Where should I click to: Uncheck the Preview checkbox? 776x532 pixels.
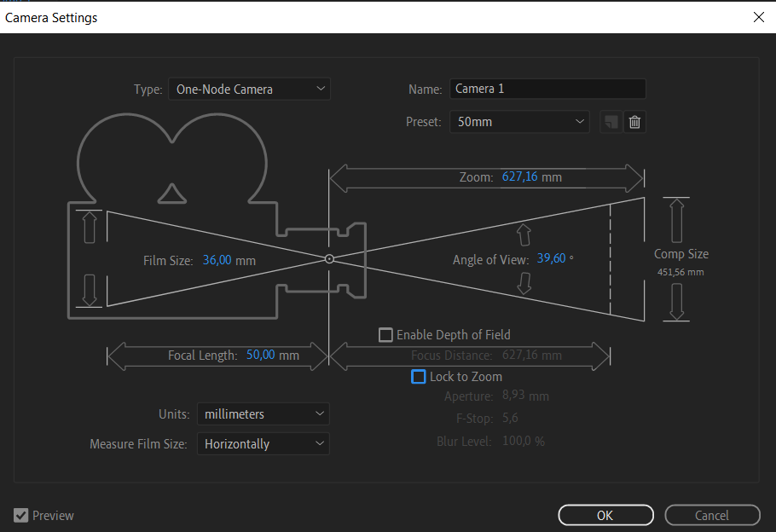[x=21, y=515]
